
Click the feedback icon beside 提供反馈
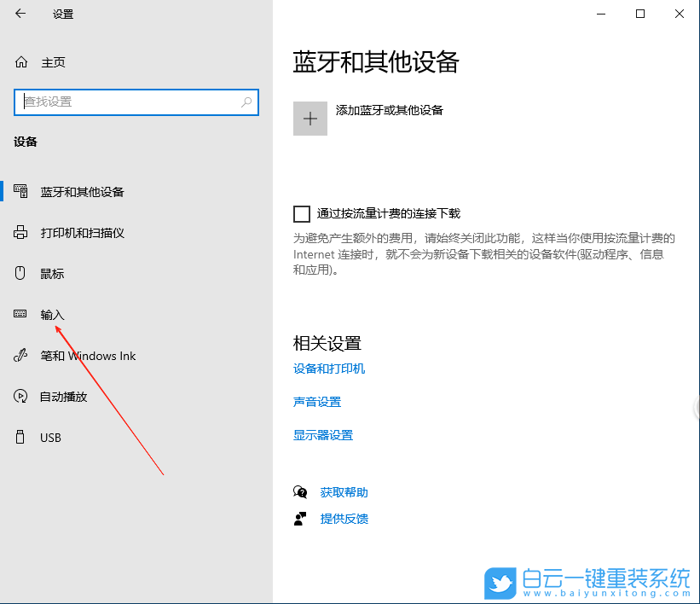tap(300, 518)
